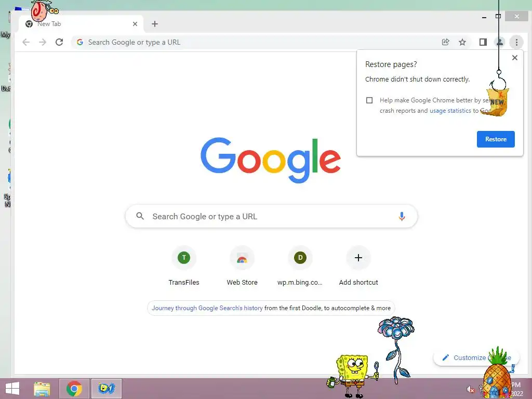Click the Add shortcut tile

[358, 267]
